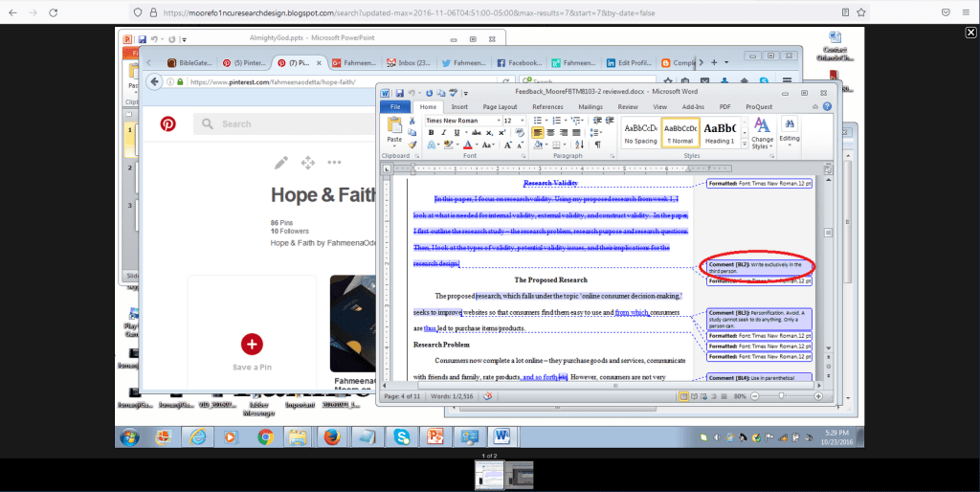Click the Format Painter brush icon
Image resolution: width=980 pixels, height=492 pixels.
pyautogui.click(x=412, y=145)
